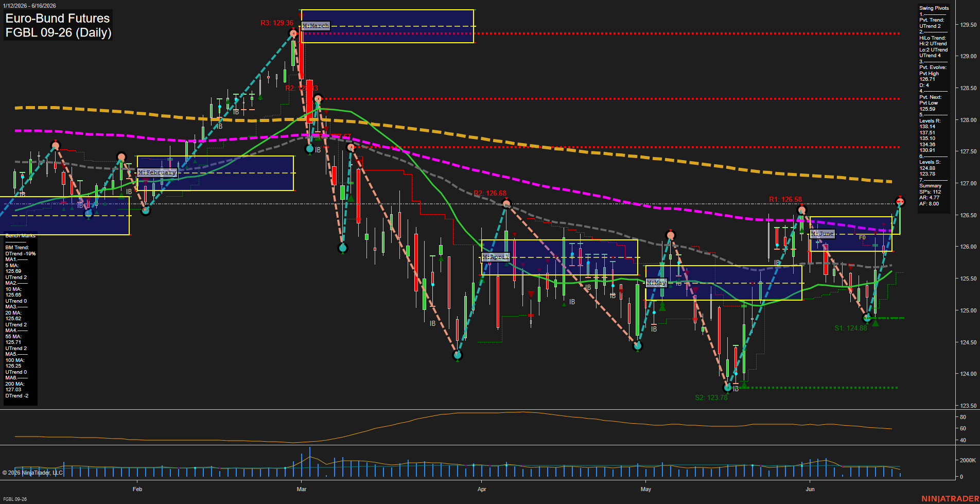Select the M:March month box label
This screenshot has width=980, height=504.
tap(316, 26)
